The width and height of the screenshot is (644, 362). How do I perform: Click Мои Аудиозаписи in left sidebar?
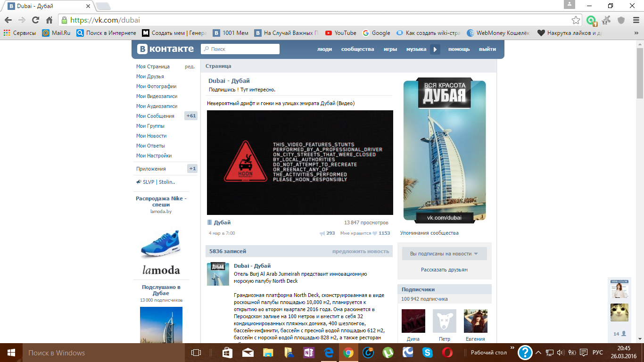point(157,106)
